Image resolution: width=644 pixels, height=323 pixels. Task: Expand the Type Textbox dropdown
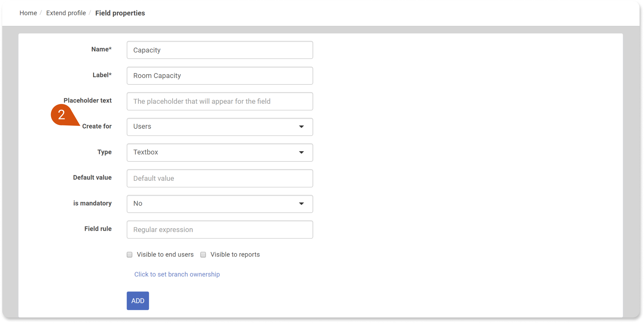pyautogui.click(x=220, y=153)
